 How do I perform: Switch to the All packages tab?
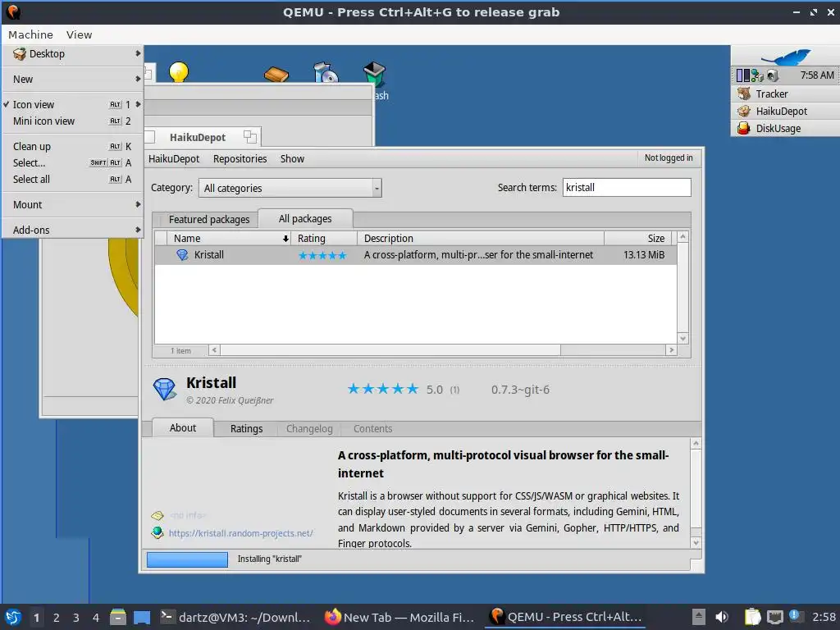(305, 218)
